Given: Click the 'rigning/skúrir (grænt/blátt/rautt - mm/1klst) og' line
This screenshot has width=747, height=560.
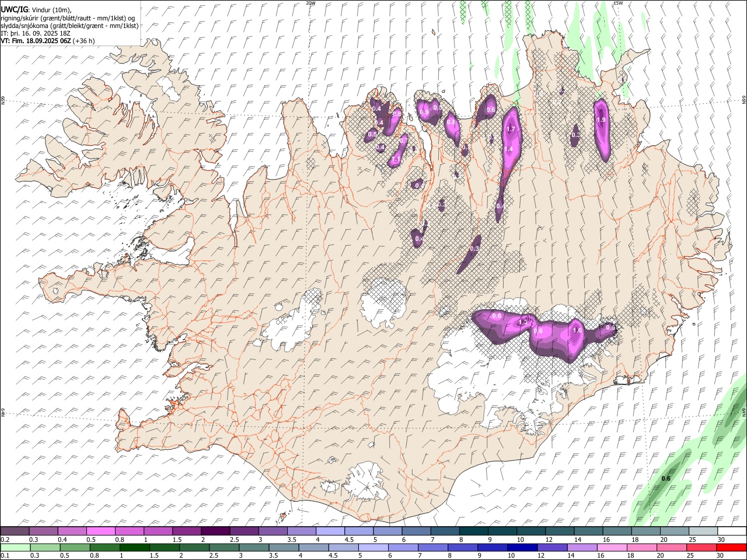Looking at the screenshot, I should tap(68, 18).
